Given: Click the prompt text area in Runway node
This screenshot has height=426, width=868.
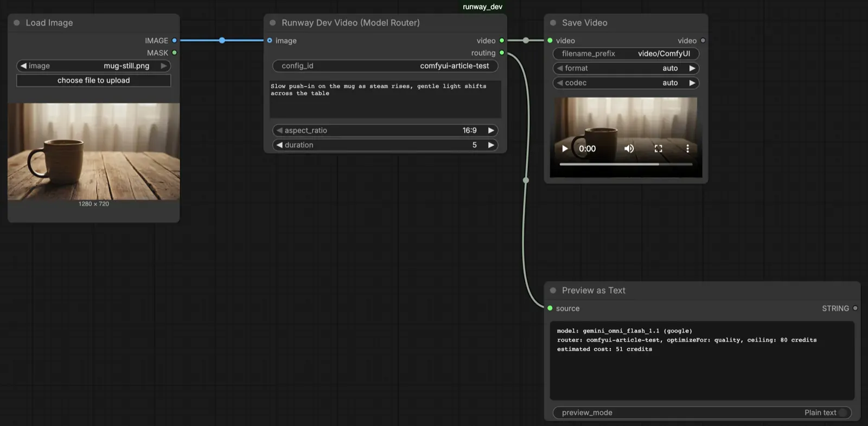Looking at the screenshot, I should [x=385, y=99].
